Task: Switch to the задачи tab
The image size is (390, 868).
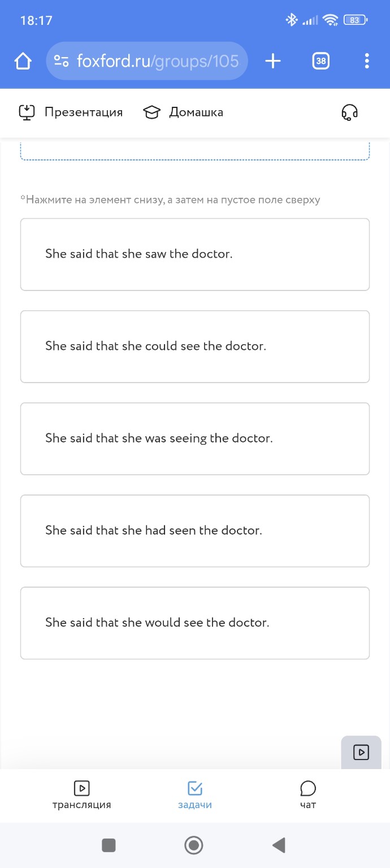Action: pos(194,795)
